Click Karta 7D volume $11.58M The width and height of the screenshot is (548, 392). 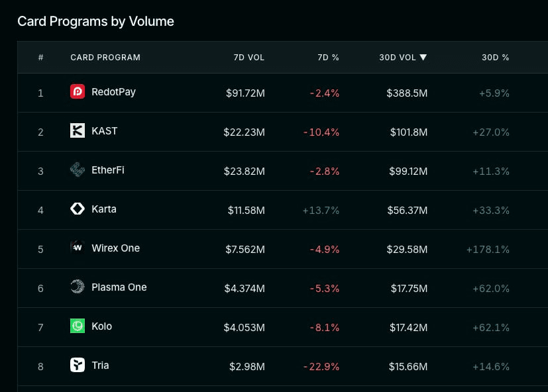[247, 211]
